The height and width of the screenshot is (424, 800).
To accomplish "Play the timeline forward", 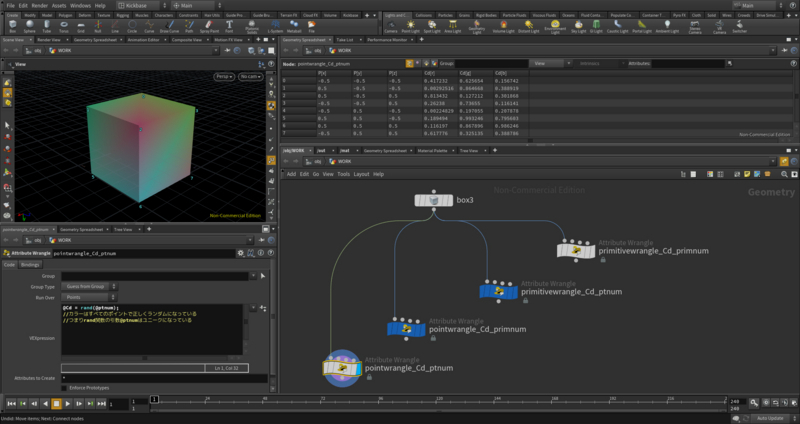I will pyautogui.click(x=68, y=404).
